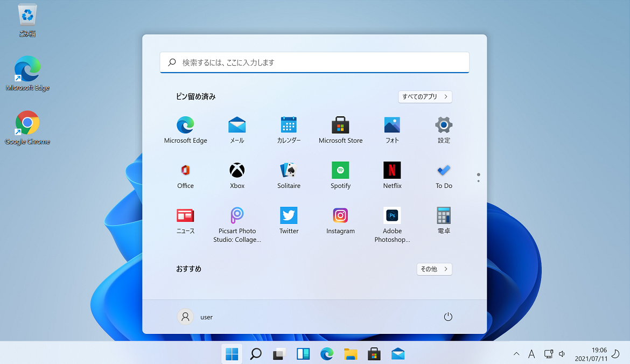Viewport: 630px width, 364px height.
Task: Click the volume speaker tray icon
Action: [562, 354]
